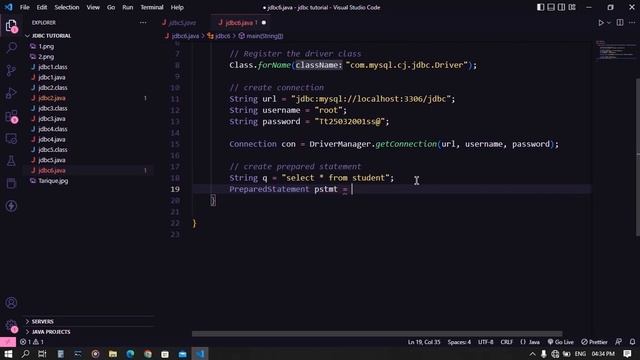Viewport: 640px width, 360px height.
Task: Open the Remote Explorer view
Action: point(11,139)
